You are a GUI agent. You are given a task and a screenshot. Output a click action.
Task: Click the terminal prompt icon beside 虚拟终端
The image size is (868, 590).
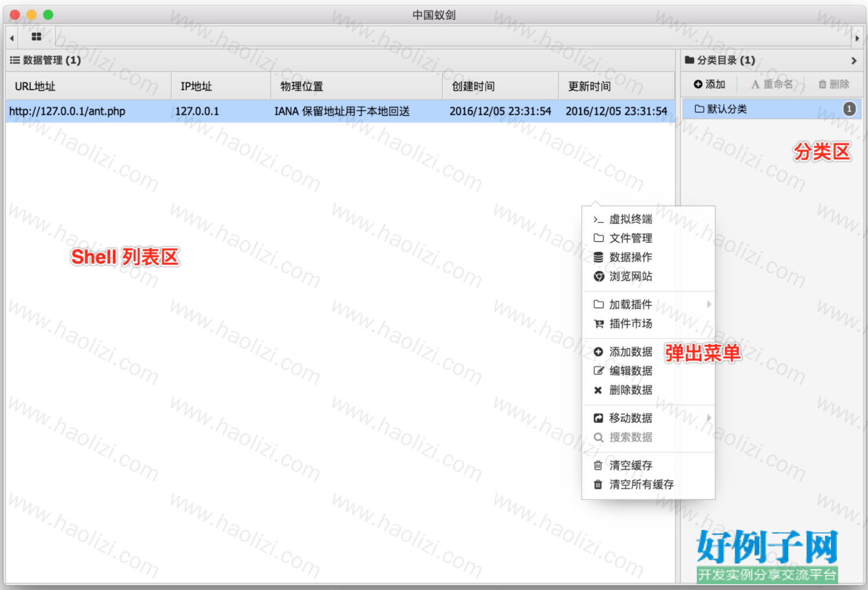pyautogui.click(x=598, y=219)
